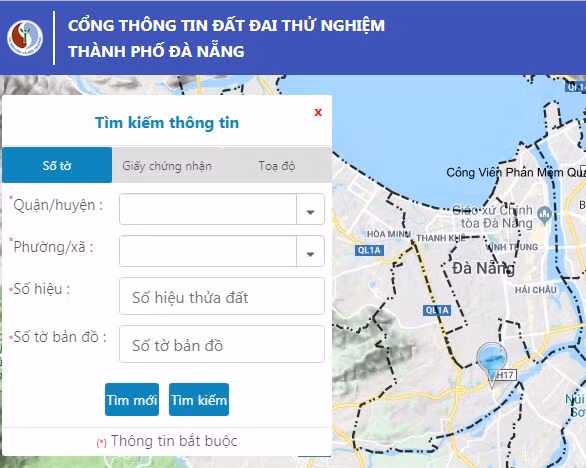Click the Tìm mới button

point(132,400)
